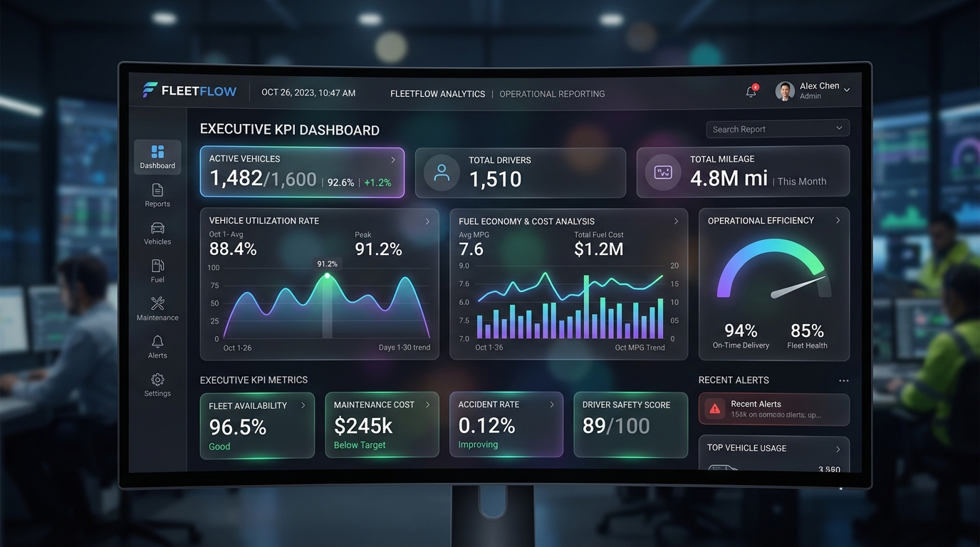
Task: Switch to the Operational Reporting tab
Action: point(552,94)
